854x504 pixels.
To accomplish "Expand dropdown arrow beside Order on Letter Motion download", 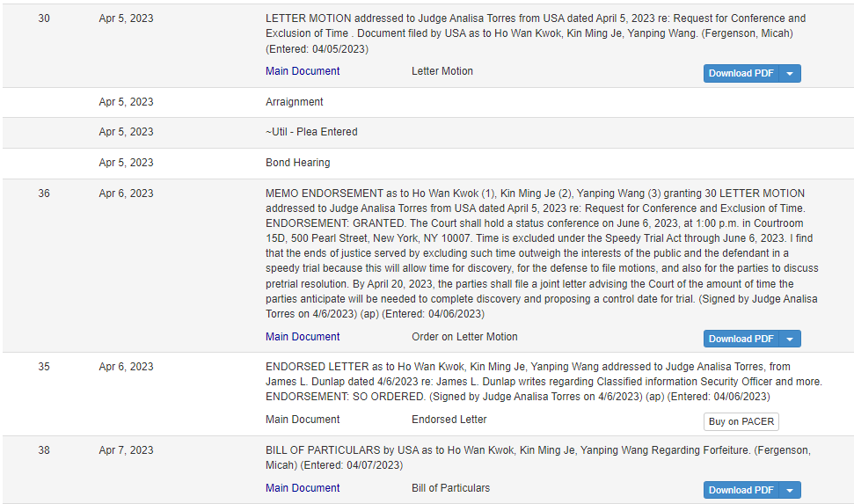I will point(790,339).
